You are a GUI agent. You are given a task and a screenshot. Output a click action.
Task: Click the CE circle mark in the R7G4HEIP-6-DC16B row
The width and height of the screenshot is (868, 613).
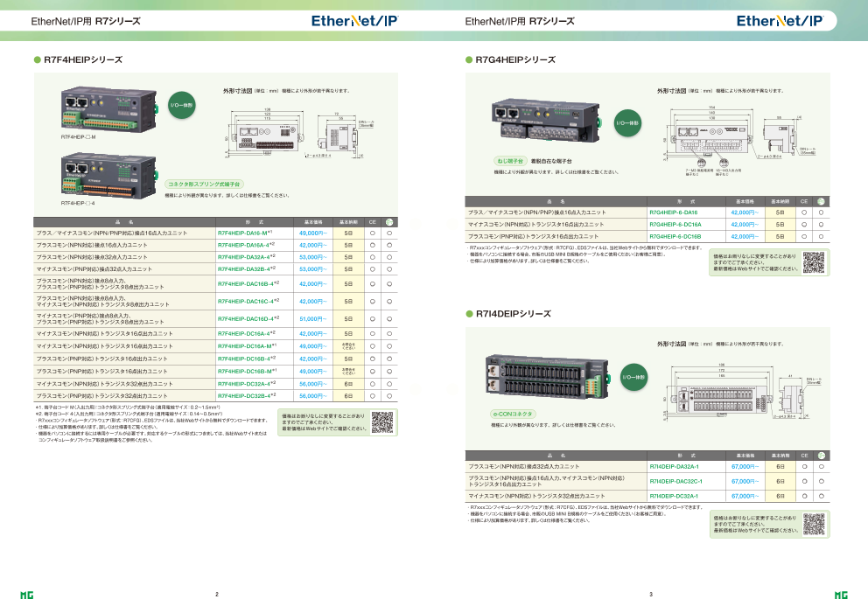pos(804,236)
